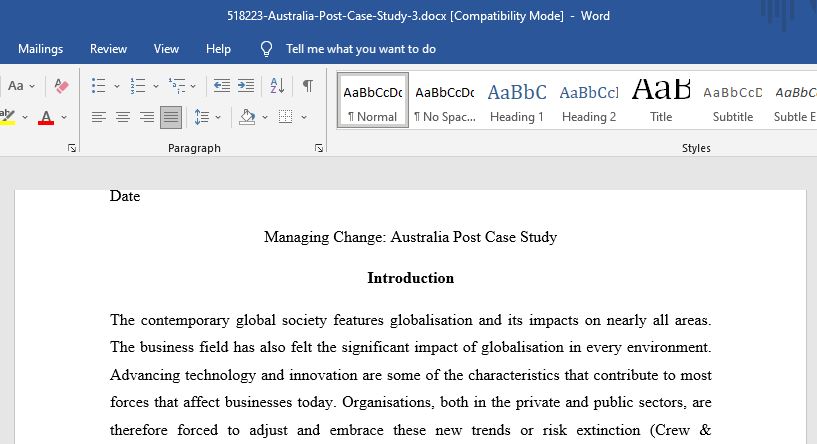Open the Font dialog launcher
This screenshot has height=444, width=817.
tap(72, 149)
